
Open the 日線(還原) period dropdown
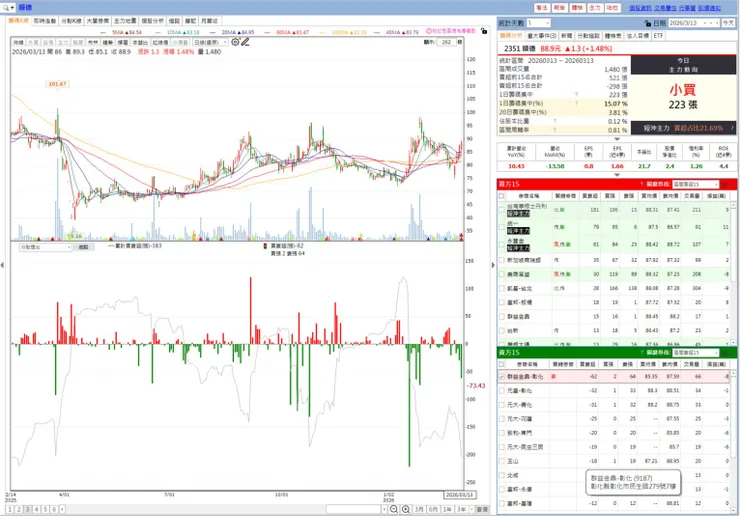[x=210, y=42]
